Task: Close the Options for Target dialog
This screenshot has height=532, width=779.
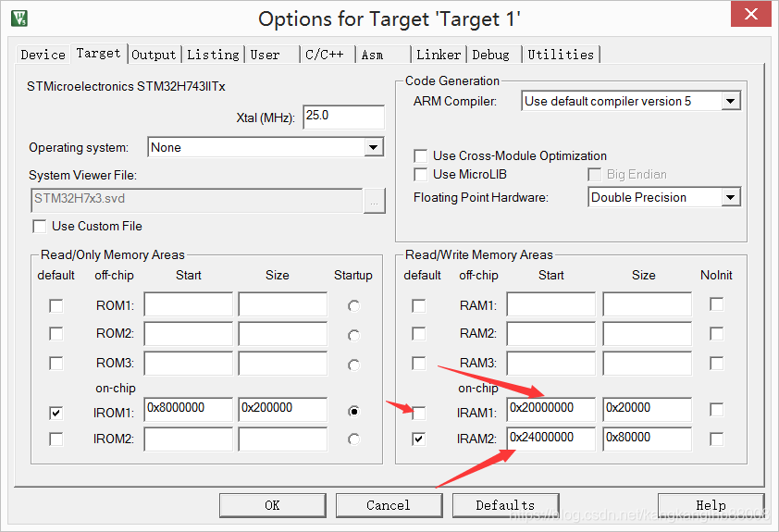Action: pyautogui.click(x=750, y=14)
